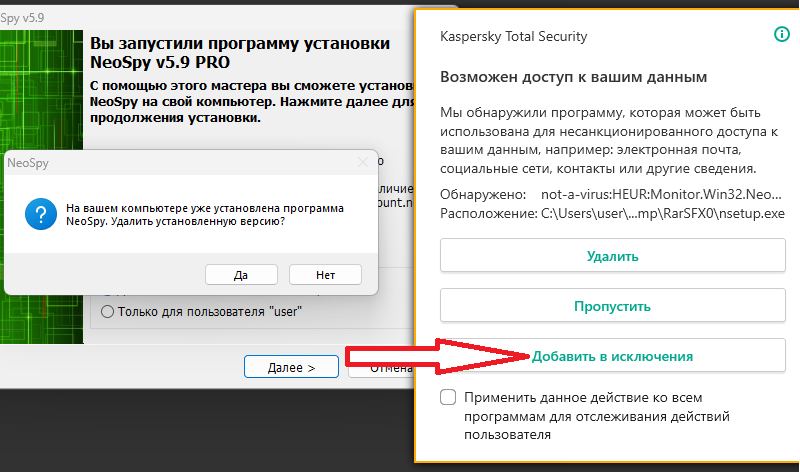Click detected name not-a-virus:HEUR:Monitor.Win32.Neo…
Screen dimensions: 800x472
[661, 194]
